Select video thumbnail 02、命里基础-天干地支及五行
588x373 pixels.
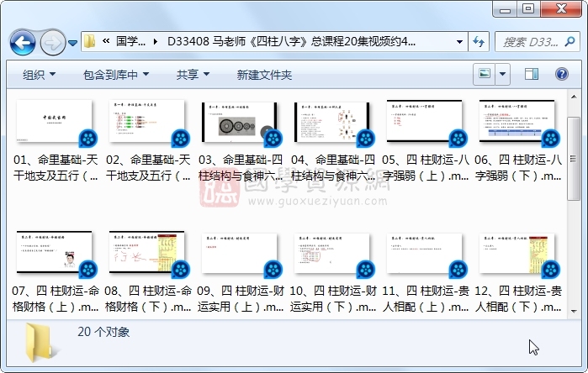(x=148, y=123)
